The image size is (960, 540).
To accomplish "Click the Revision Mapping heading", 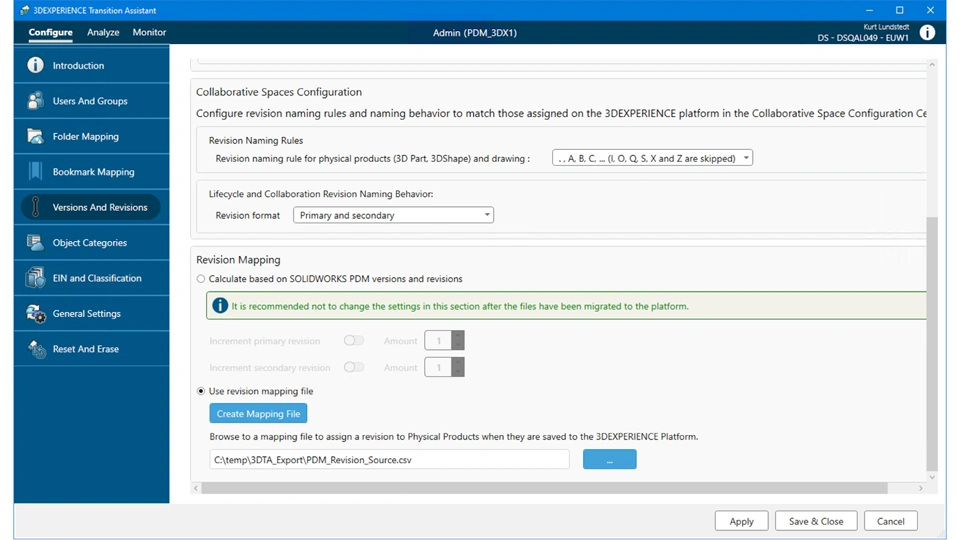I will click(x=238, y=260).
